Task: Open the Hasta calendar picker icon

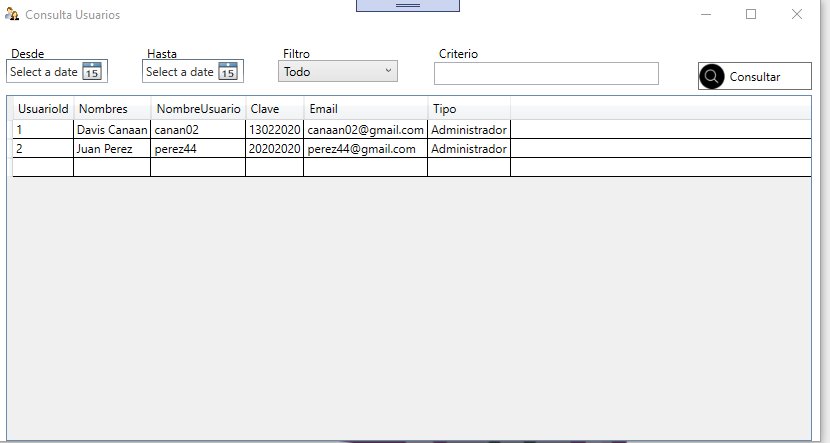Action: 228,71
